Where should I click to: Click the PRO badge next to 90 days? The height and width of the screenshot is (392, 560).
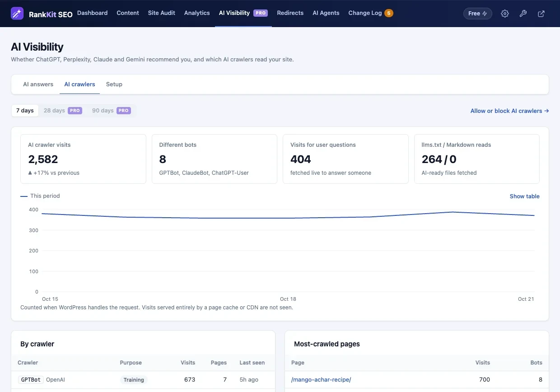(x=124, y=111)
